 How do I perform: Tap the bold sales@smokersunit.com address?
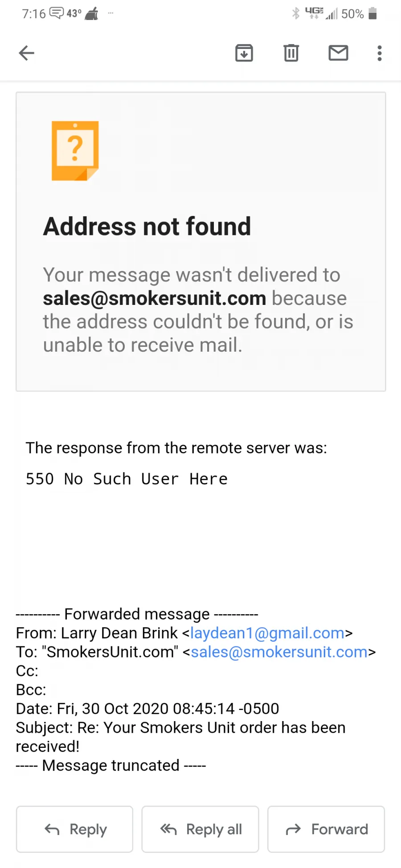[155, 298]
